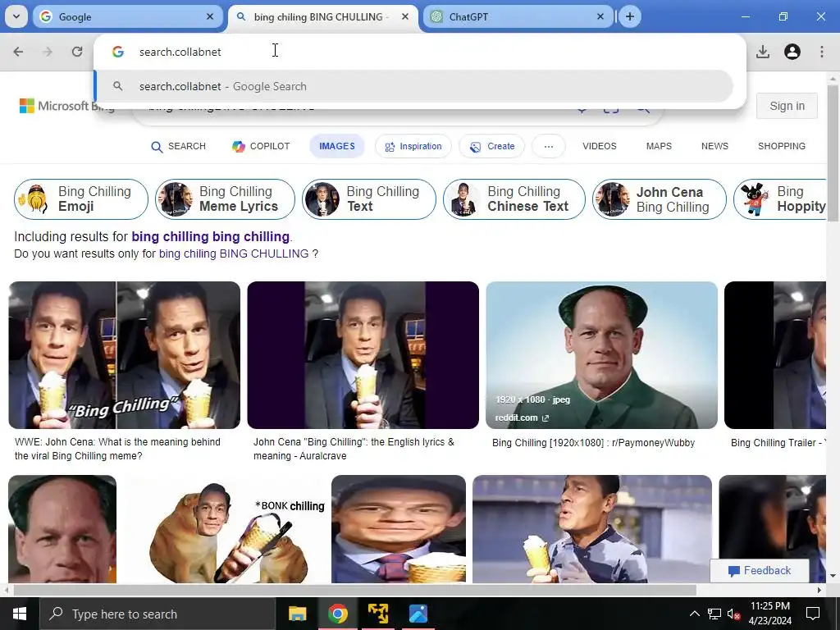The height and width of the screenshot is (630, 840).
Task: Open the Chrome profile avatar
Action: click(x=792, y=52)
